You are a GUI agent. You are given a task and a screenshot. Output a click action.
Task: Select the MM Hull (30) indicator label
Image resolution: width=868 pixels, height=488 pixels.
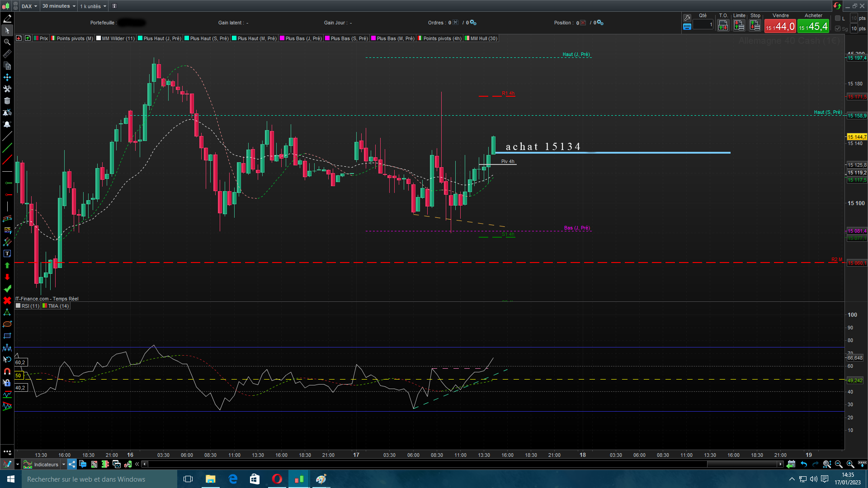(x=483, y=38)
